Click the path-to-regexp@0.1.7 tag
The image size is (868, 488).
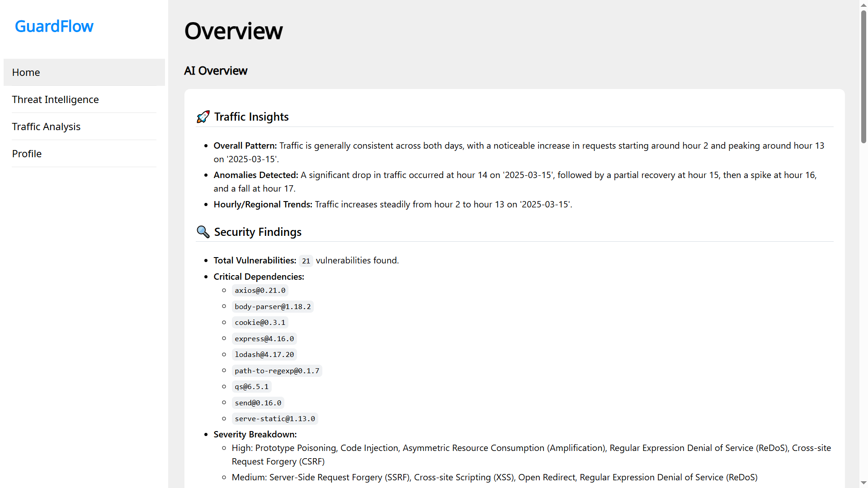click(277, 371)
